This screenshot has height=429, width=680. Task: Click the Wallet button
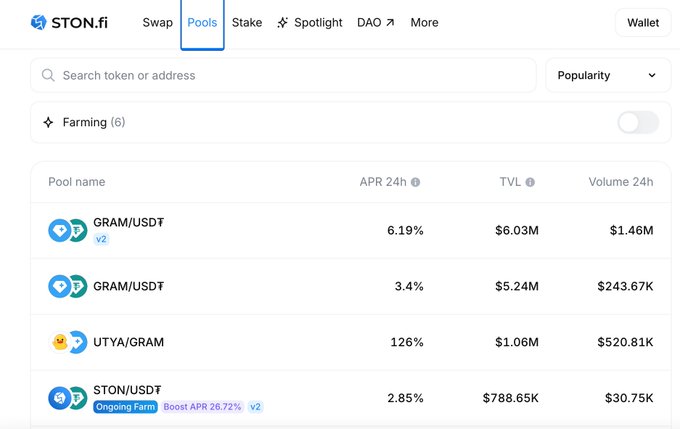pyautogui.click(x=643, y=23)
